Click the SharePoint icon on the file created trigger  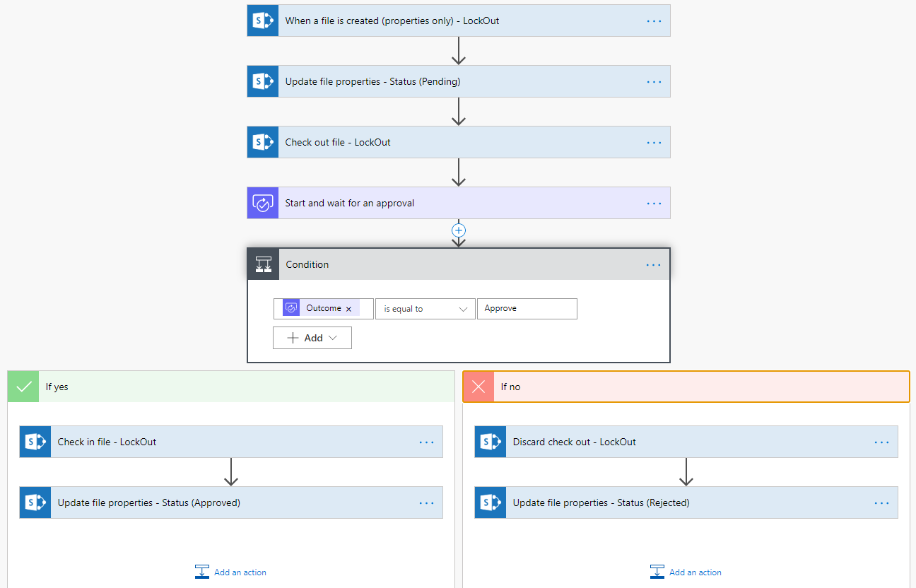(262, 20)
